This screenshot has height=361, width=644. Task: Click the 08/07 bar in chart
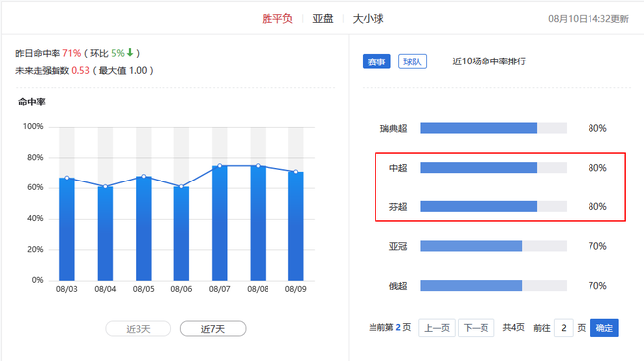click(220, 223)
